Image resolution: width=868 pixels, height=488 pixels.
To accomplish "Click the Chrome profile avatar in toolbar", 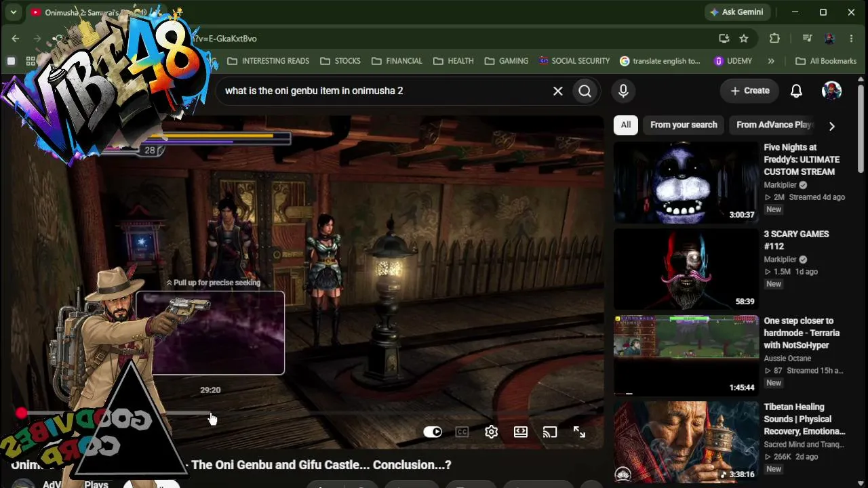I will click(x=829, y=39).
